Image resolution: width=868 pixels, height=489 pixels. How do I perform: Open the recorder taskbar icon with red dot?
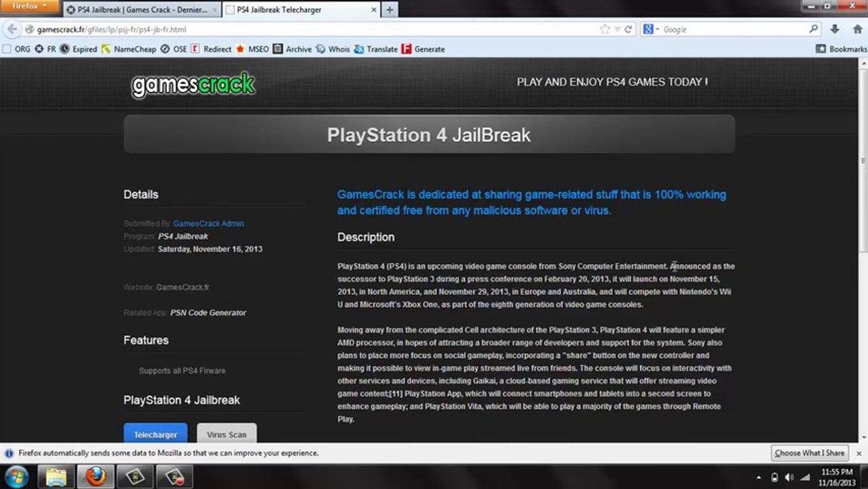coord(174,476)
